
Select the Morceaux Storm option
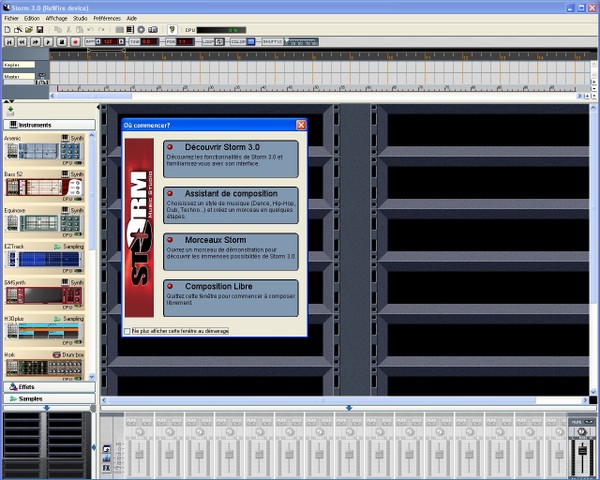pyautogui.click(x=231, y=251)
